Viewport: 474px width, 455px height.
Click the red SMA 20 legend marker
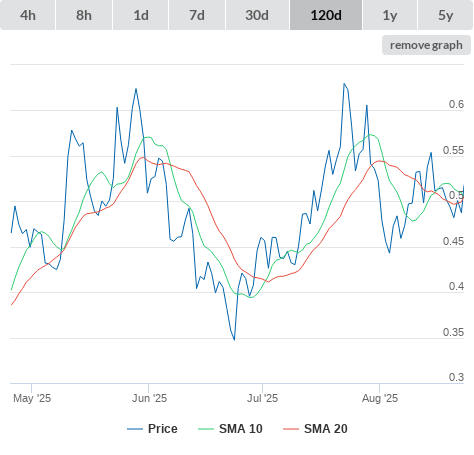click(291, 429)
